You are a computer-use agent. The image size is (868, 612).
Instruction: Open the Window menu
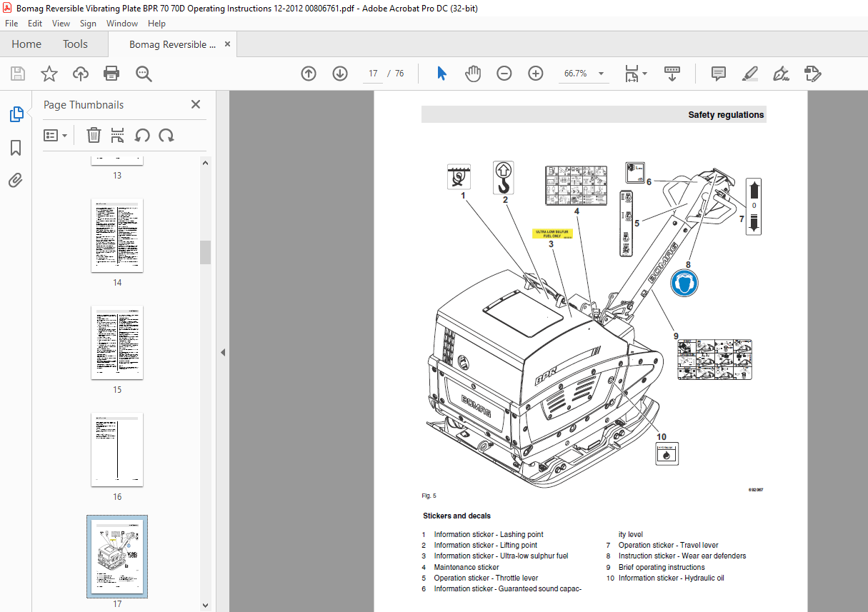(x=122, y=24)
